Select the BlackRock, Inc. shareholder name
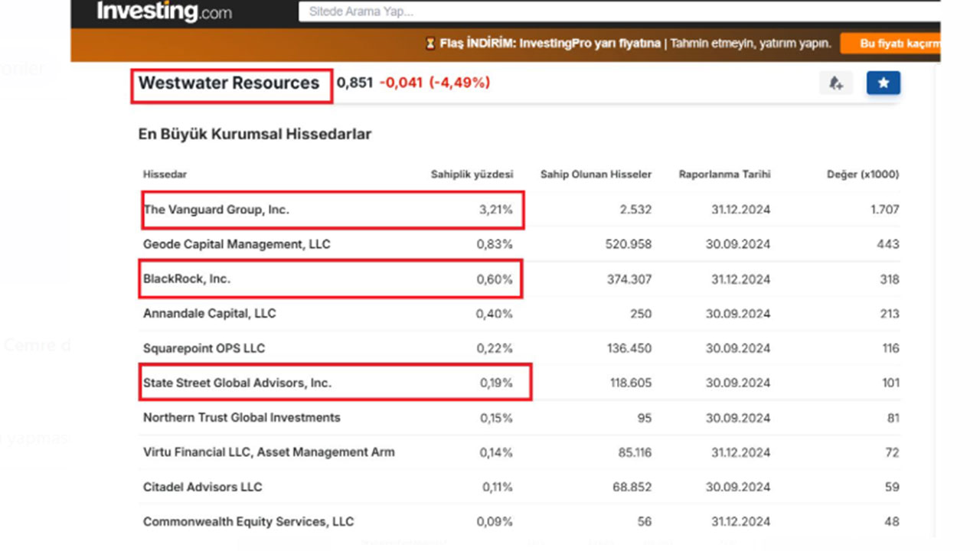Viewport: 980px width, 551px height. pos(187,279)
